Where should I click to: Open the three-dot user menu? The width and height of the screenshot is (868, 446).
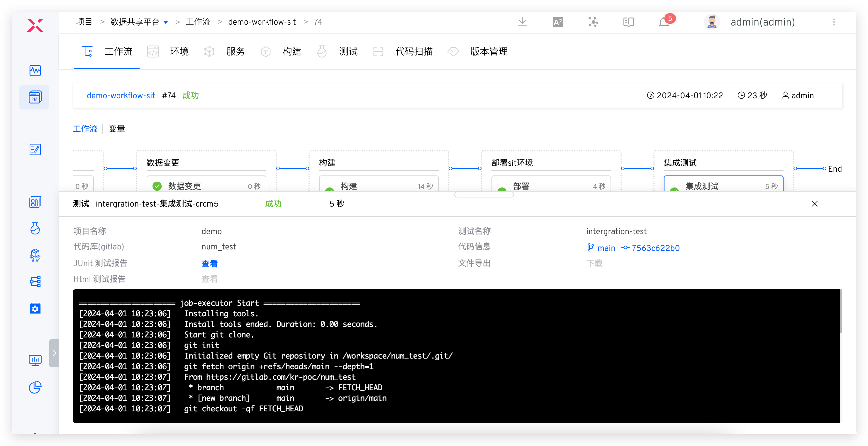834,22
